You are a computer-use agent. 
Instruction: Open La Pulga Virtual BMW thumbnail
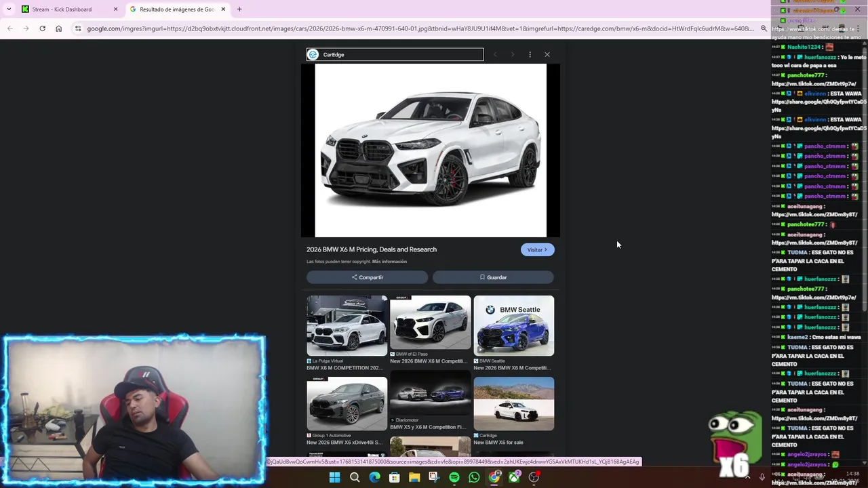pyautogui.click(x=347, y=326)
